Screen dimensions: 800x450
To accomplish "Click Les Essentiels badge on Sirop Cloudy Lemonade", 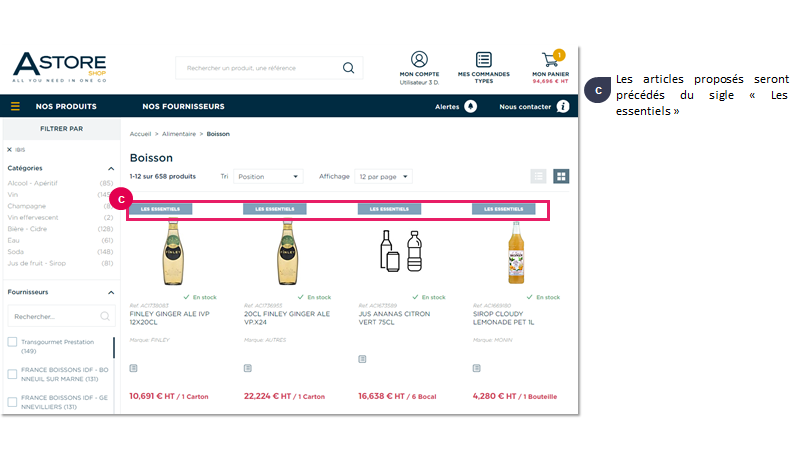I will 504,209.
